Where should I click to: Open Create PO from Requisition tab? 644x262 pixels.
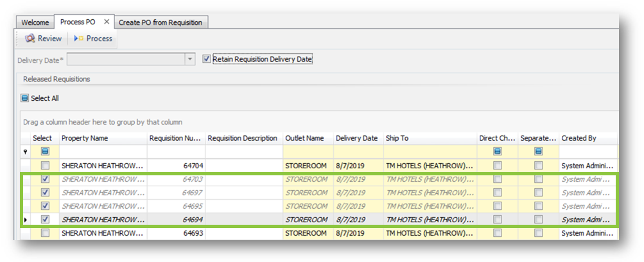(x=160, y=22)
